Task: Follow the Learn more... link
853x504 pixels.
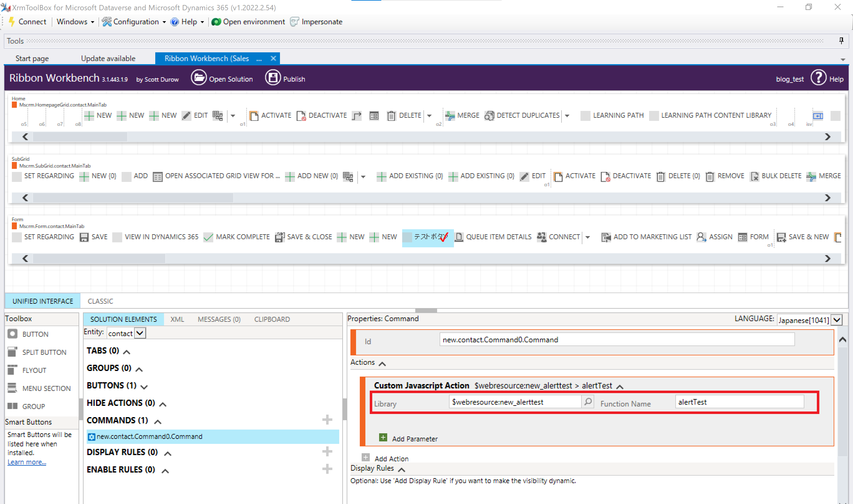Action: click(x=27, y=462)
